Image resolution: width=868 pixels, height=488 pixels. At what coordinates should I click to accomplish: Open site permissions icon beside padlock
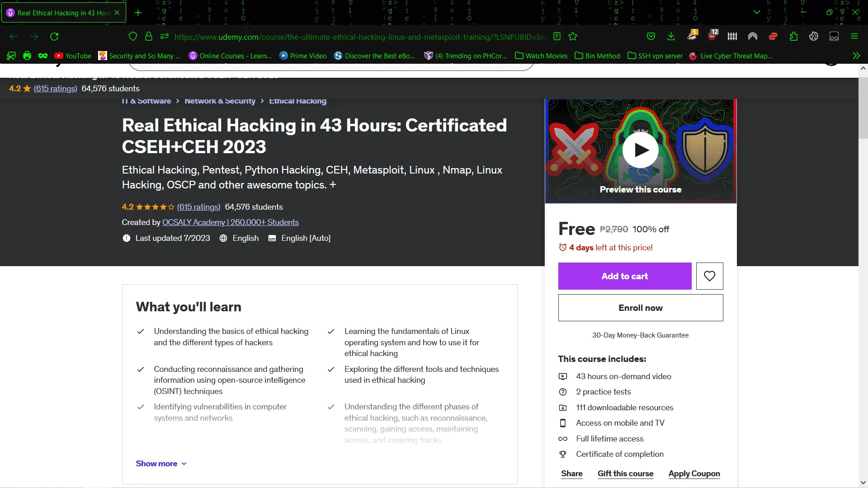[165, 37]
